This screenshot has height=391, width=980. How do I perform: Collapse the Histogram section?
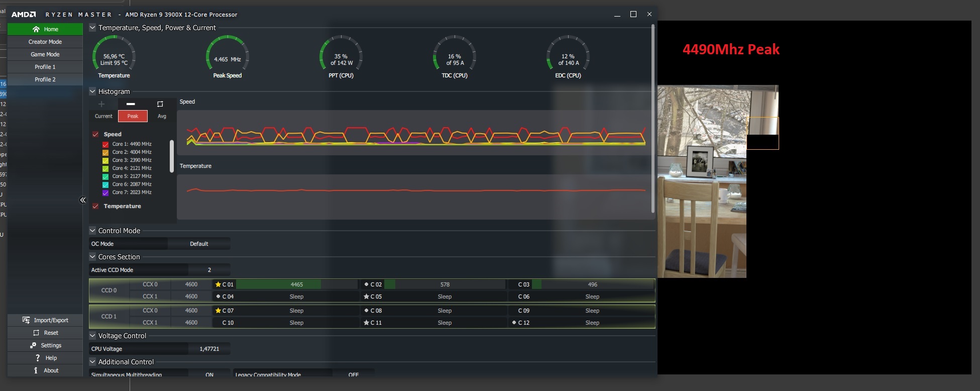pyautogui.click(x=92, y=91)
